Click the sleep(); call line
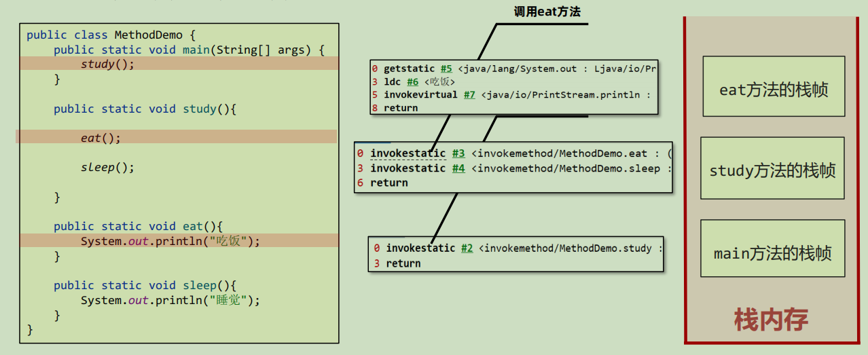This screenshot has width=868, height=355. (108, 167)
